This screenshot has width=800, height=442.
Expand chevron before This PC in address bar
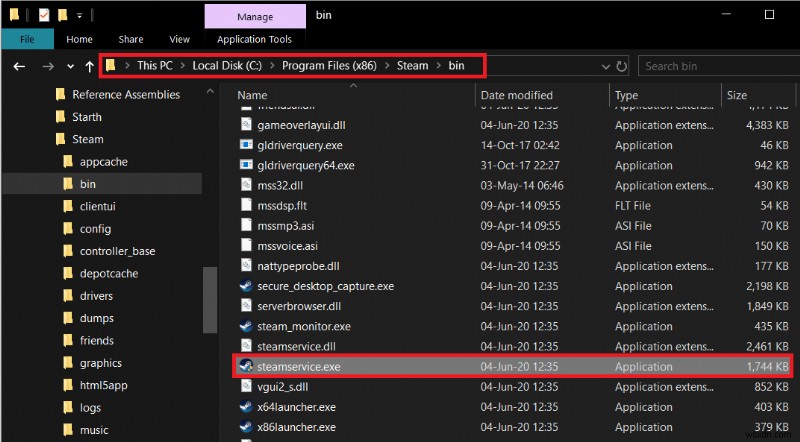127,66
